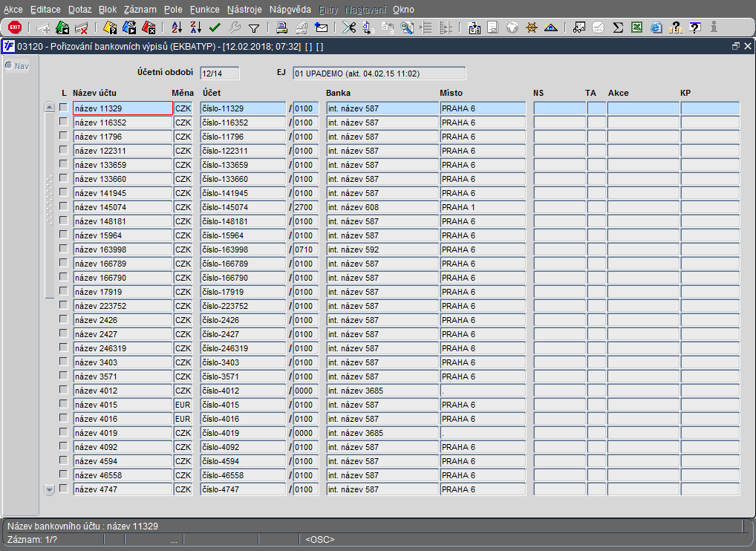Click the window question mark context-help icon
This screenshot has width=756, height=551.
(695, 27)
